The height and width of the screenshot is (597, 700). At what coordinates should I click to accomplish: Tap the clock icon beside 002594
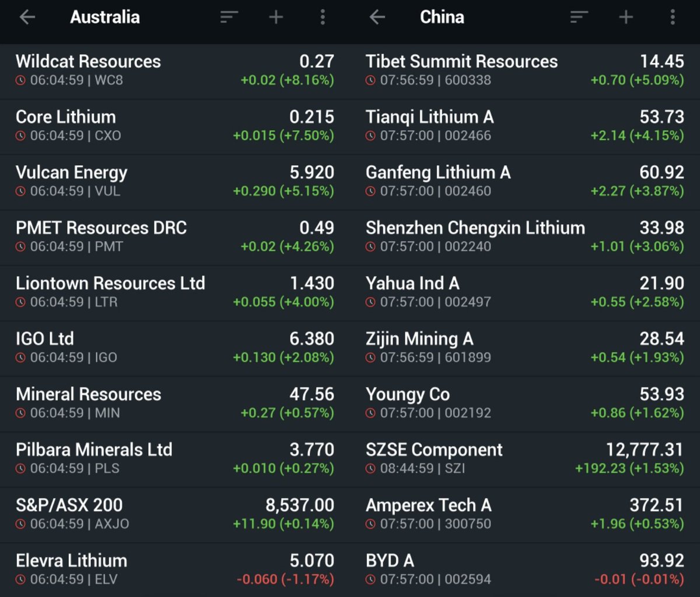tap(371, 579)
